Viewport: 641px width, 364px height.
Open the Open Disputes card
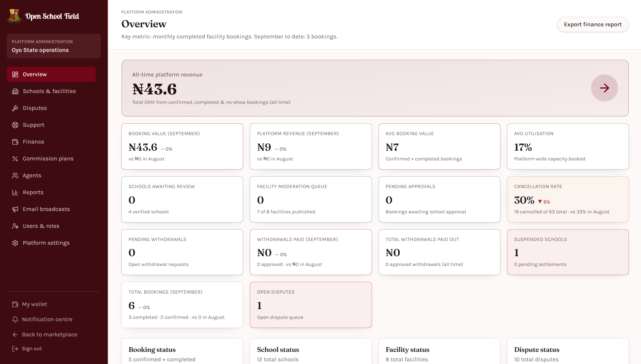311,305
